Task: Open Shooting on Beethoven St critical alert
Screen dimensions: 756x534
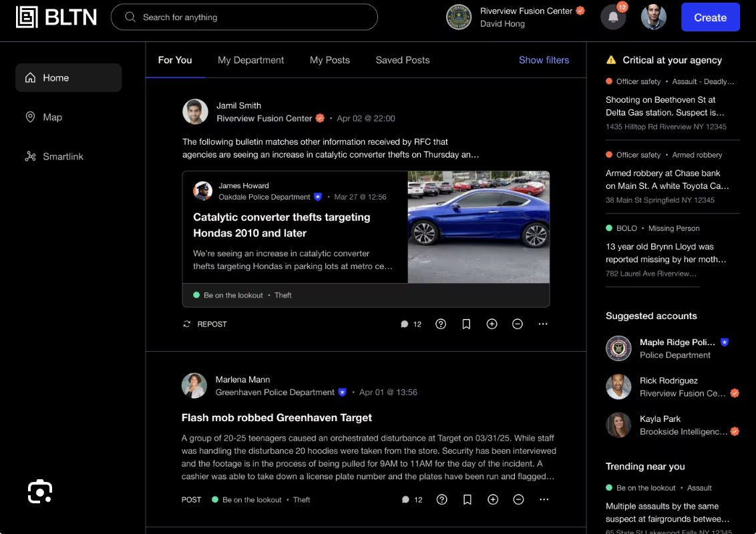Action: point(665,106)
